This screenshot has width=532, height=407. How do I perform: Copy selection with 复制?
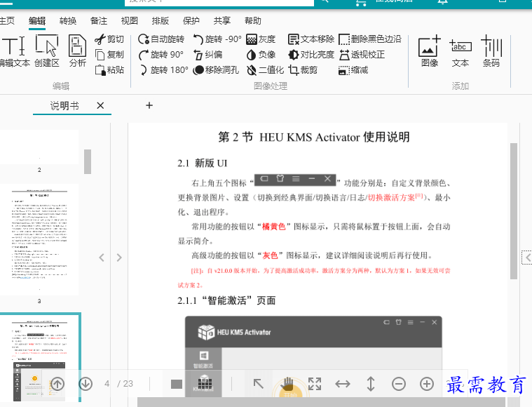(109, 54)
